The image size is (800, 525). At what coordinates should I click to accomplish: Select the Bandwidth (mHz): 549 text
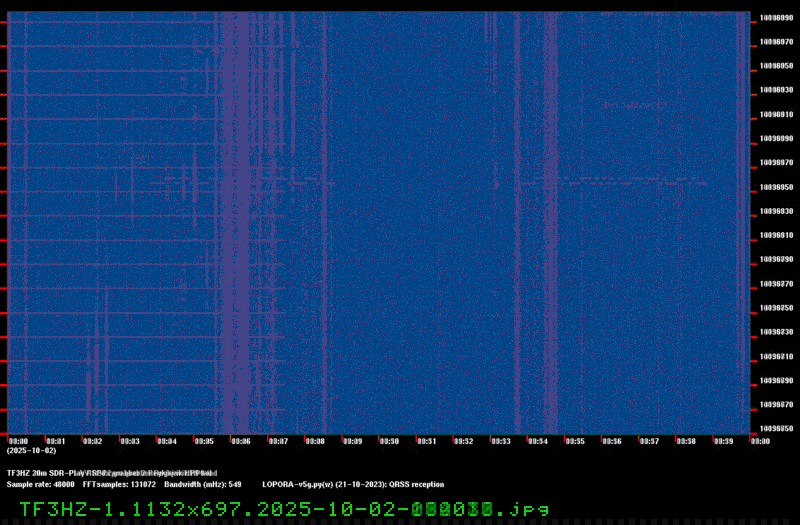click(x=204, y=484)
